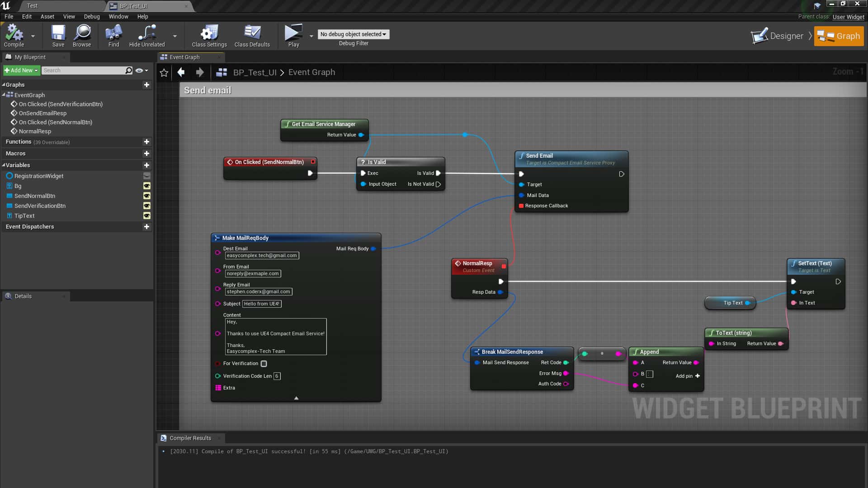
Task: Click the Browse toolbar icon
Action: (x=82, y=35)
